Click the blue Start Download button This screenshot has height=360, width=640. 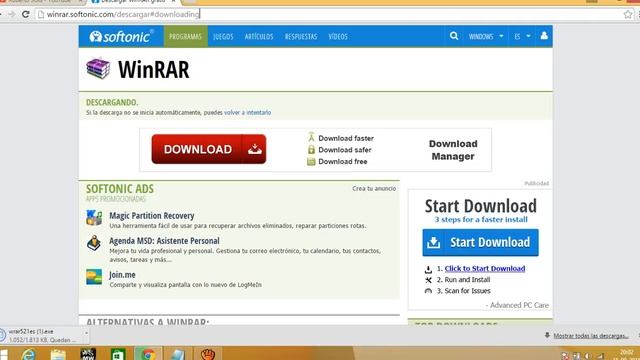point(480,242)
